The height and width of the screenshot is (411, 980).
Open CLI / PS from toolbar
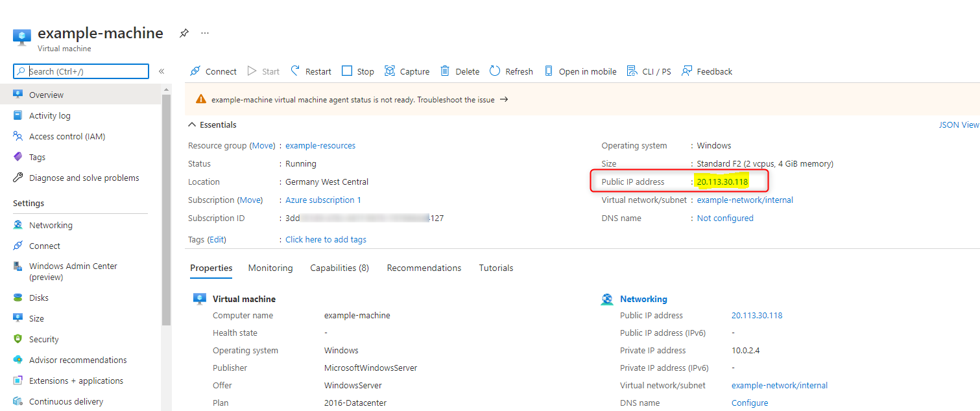[649, 71]
